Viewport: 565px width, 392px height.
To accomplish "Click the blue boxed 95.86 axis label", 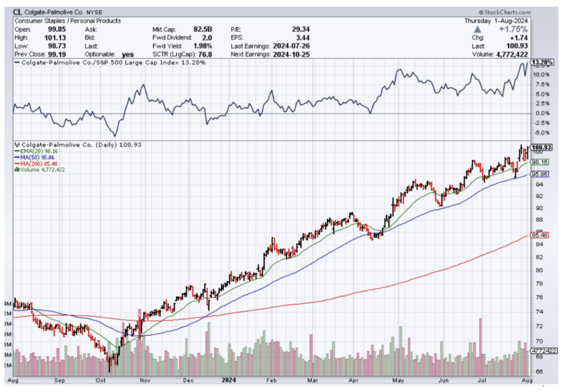I will (x=540, y=174).
